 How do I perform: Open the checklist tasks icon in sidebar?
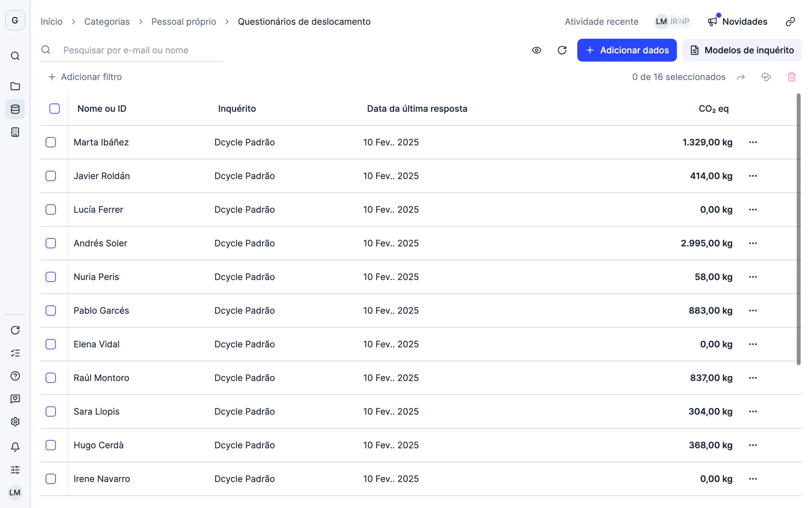click(x=15, y=353)
